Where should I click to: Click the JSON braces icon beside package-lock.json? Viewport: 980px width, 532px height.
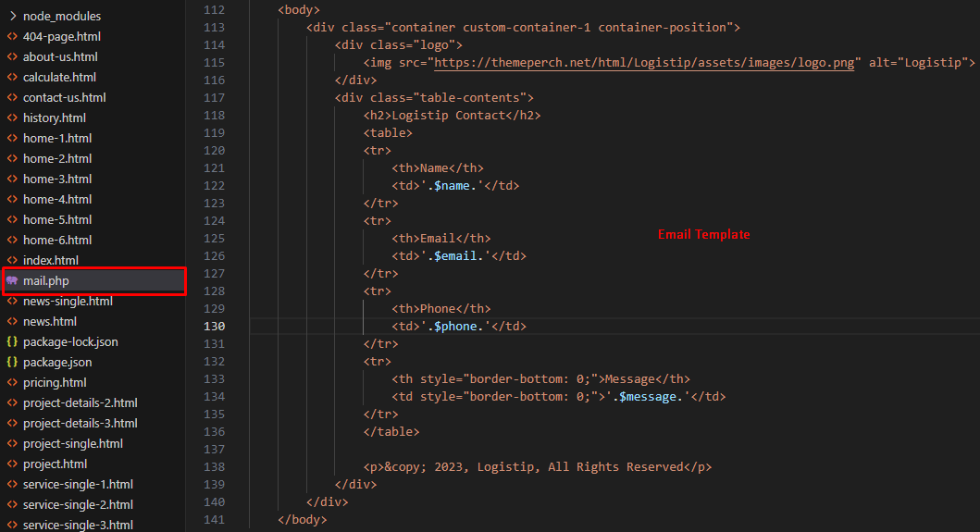12,341
